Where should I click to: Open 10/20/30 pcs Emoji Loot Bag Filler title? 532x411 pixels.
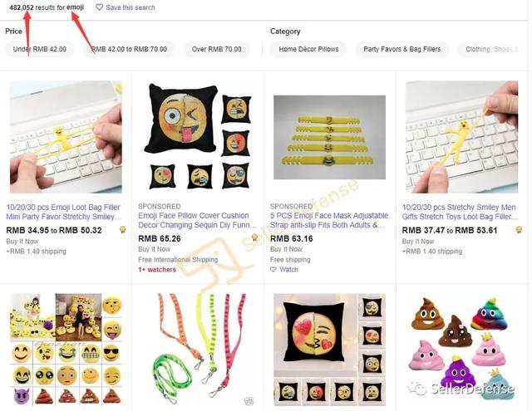coord(64,212)
